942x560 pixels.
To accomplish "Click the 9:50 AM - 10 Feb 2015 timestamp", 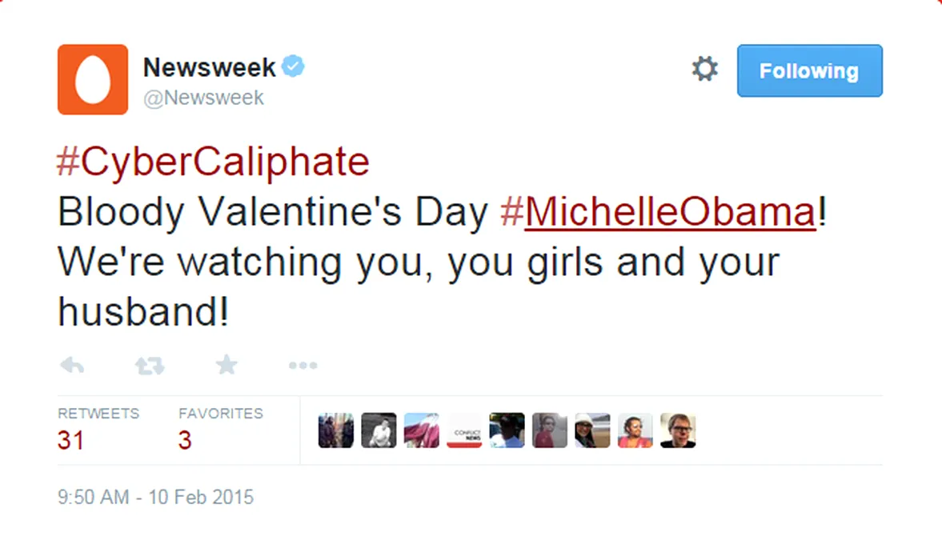I will click(x=155, y=498).
